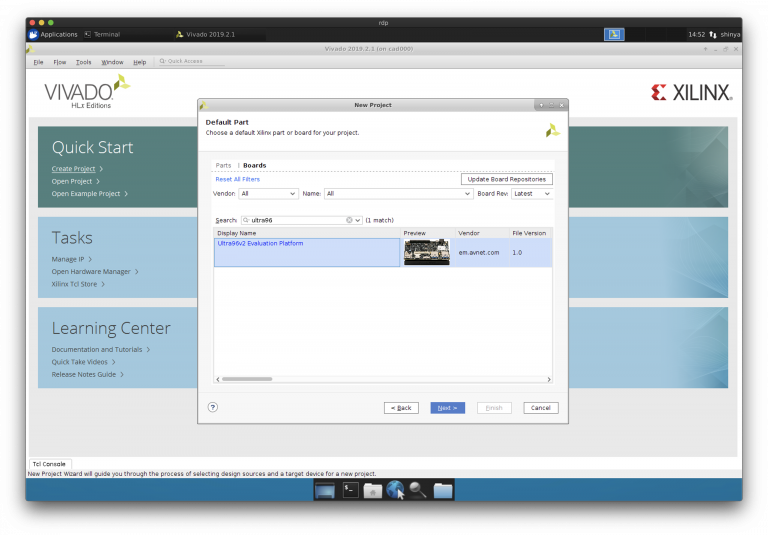
Task: Open the Board Rev dropdown
Action: pyautogui.click(x=531, y=193)
